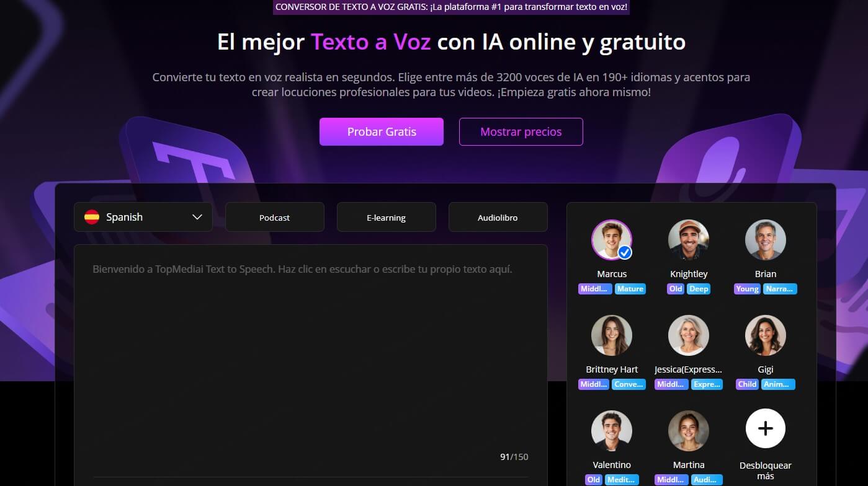Choose the Brian voice avatar

(x=766, y=240)
